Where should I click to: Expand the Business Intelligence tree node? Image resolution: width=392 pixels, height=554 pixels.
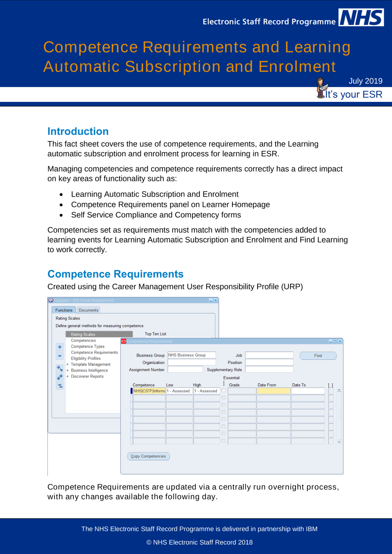[67, 370]
